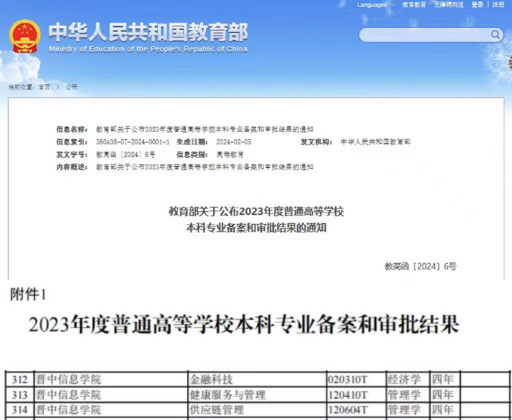Screen dimensions: 512x420
Task: Click the 中华人民共和国教育部 site title
Action: [147, 31]
